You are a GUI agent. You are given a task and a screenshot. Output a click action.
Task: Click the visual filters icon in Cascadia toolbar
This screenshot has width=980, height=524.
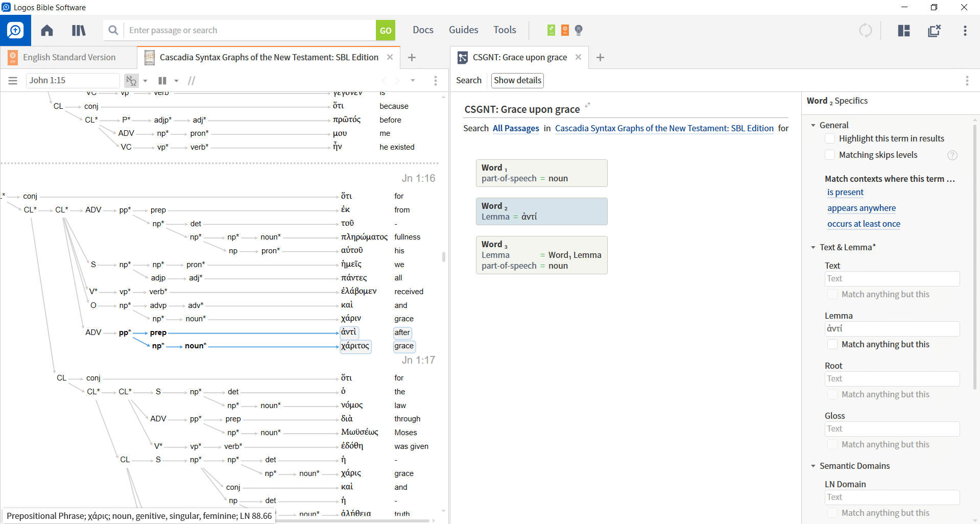point(132,81)
